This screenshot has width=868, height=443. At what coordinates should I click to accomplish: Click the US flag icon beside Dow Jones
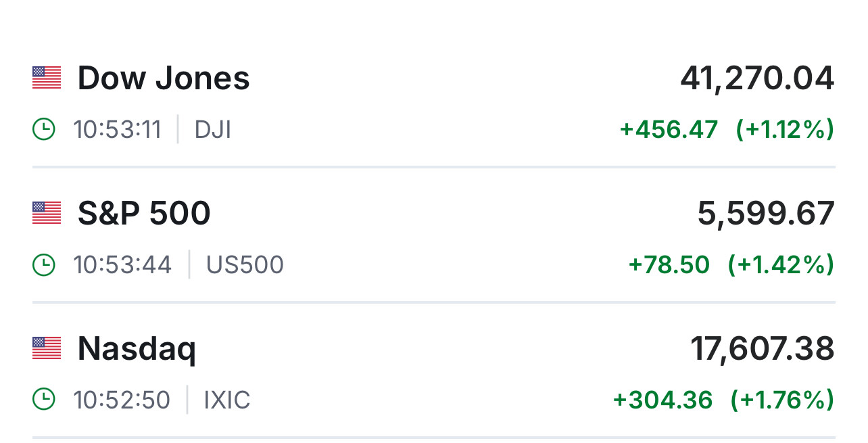[x=47, y=78]
